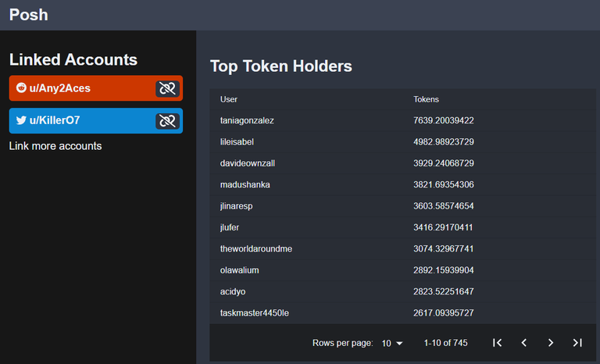Unlink the u/KillerO7 Twitter account

tap(167, 121)
